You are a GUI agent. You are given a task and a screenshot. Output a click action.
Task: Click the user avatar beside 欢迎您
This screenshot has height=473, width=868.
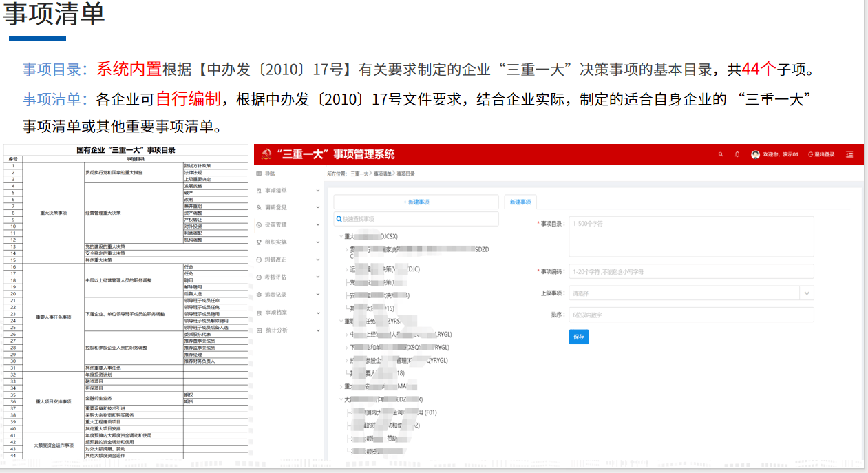click(x=755, y=154)
